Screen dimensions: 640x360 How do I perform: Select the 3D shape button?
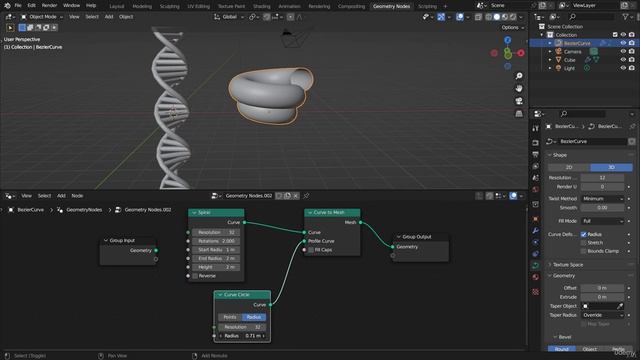point(611,167)
